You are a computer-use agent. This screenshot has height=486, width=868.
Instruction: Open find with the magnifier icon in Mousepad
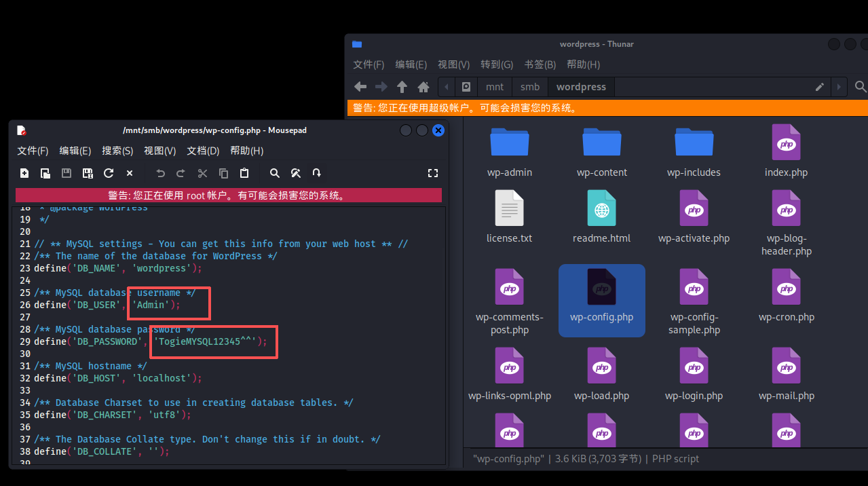(275, 173)
